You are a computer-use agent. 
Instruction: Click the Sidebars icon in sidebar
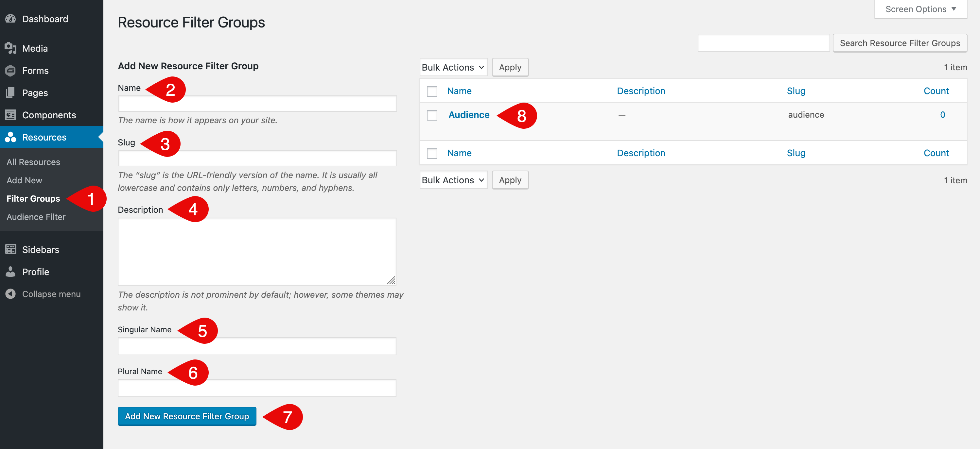[x=11, y=249]
